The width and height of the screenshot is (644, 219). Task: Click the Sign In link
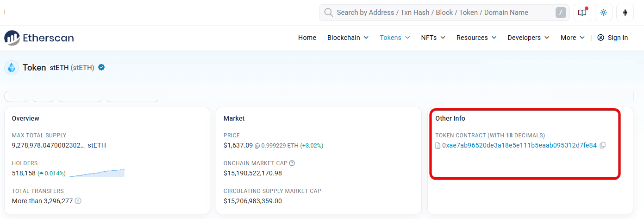[x=613, y=38]
